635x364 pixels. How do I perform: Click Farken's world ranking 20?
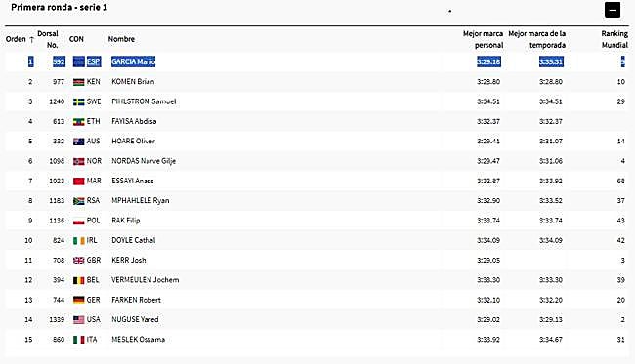pos(620,300)
